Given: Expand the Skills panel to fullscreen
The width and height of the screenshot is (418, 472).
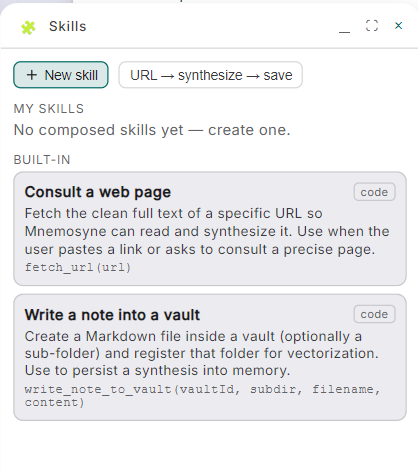Looking at the screenshot, I should (372, 26).
